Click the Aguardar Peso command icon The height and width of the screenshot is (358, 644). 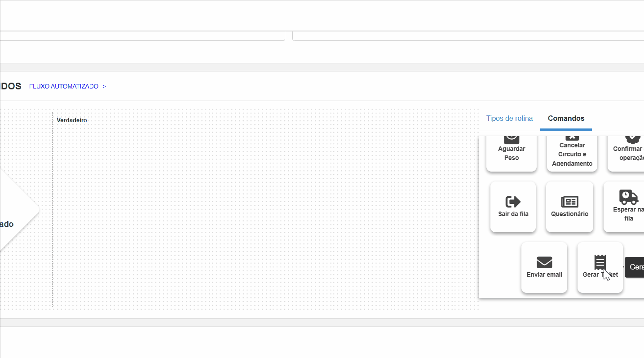point(512,138)
